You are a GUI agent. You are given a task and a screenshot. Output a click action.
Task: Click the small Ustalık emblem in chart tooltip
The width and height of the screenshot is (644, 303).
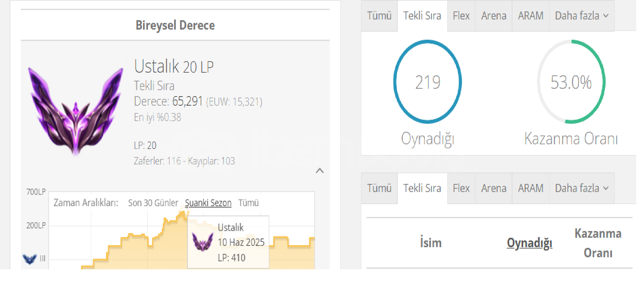click(x=203, y=242)
